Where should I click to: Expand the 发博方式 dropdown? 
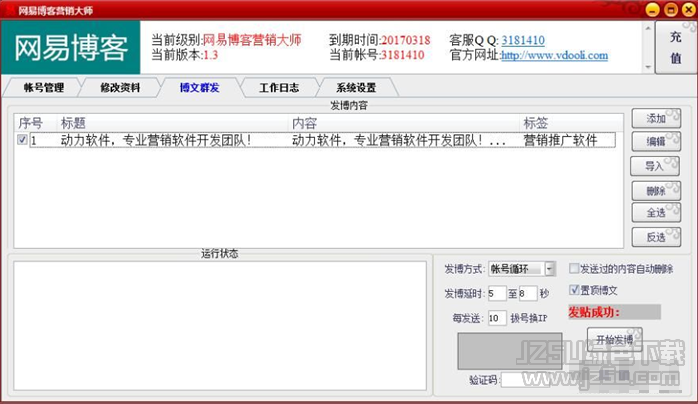coord(550,269)
